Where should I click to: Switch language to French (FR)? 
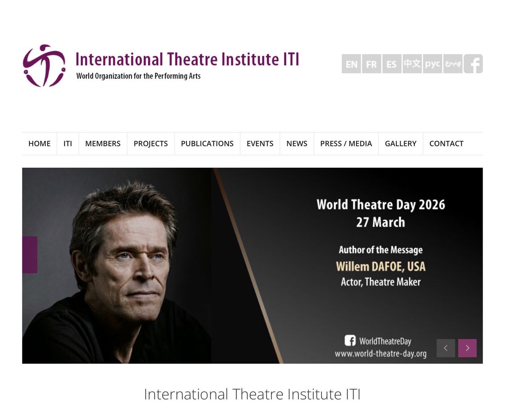click(x=372, y=64)
